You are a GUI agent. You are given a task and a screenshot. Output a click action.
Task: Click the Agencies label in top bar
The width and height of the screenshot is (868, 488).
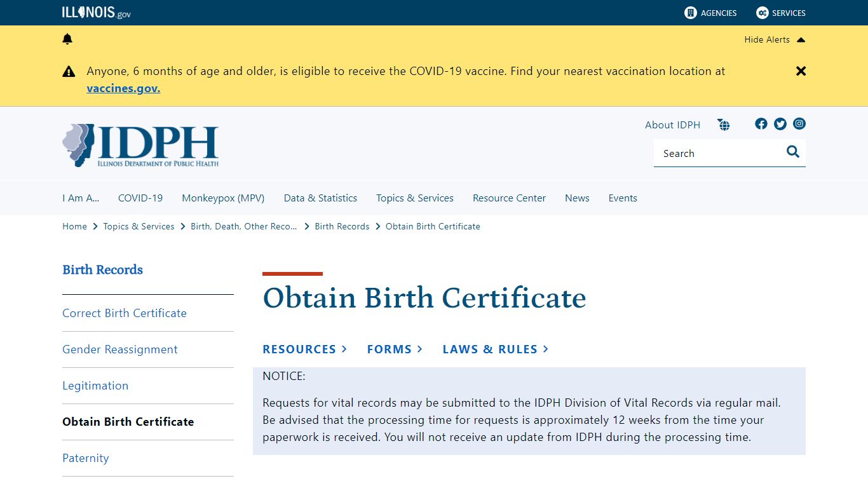pos(719,13)
